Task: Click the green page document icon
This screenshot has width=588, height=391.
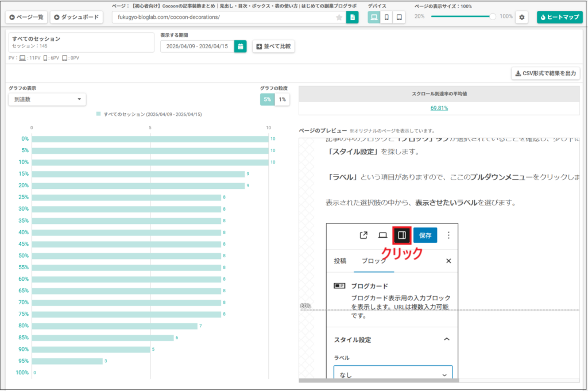Action: (352, 17)
